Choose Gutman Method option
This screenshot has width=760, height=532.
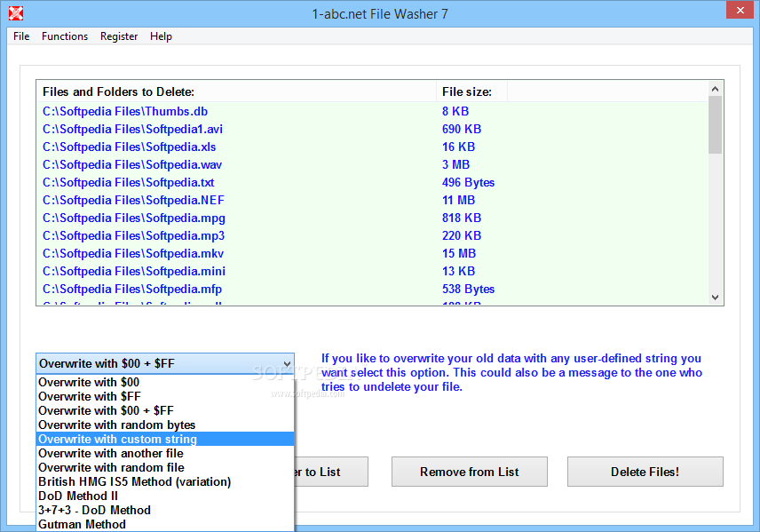(165, 524)
